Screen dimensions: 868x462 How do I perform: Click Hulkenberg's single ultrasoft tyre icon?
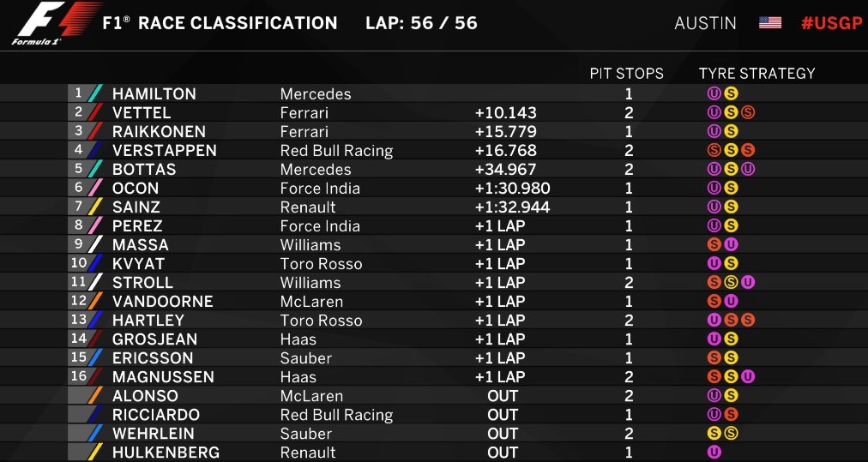(714, 453)
